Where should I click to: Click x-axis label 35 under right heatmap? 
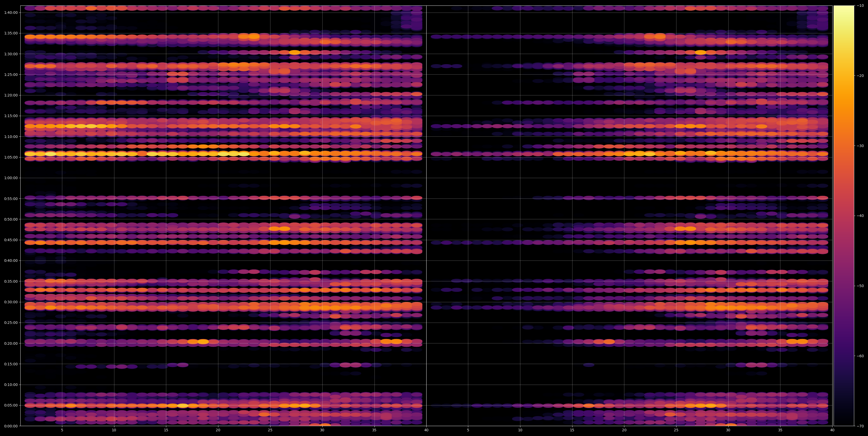780,430
